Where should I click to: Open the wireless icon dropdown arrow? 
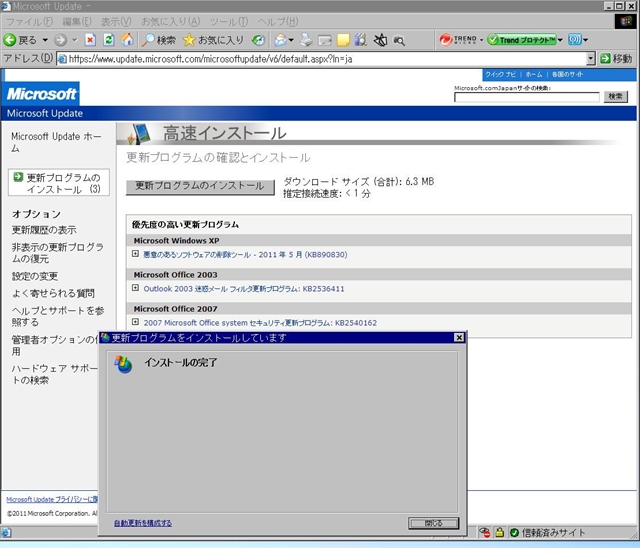[x=585, y=40]
